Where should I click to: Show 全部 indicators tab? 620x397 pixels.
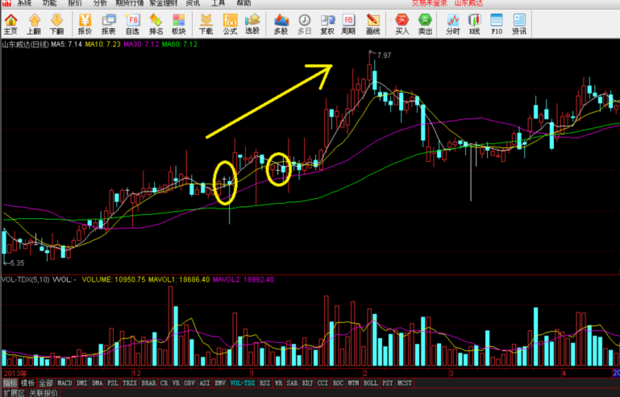[46, 383]
